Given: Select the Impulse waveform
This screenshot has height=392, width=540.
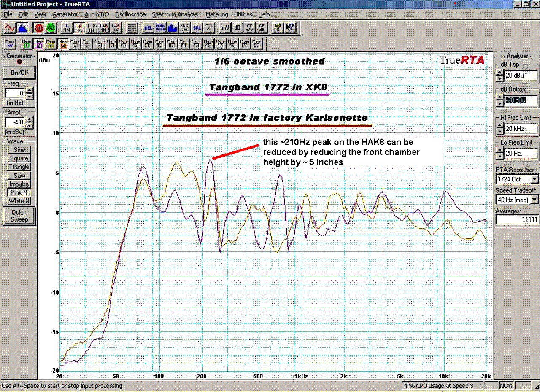Looking at the screenshot, I should pyautogui.click(x=19, y=184).
